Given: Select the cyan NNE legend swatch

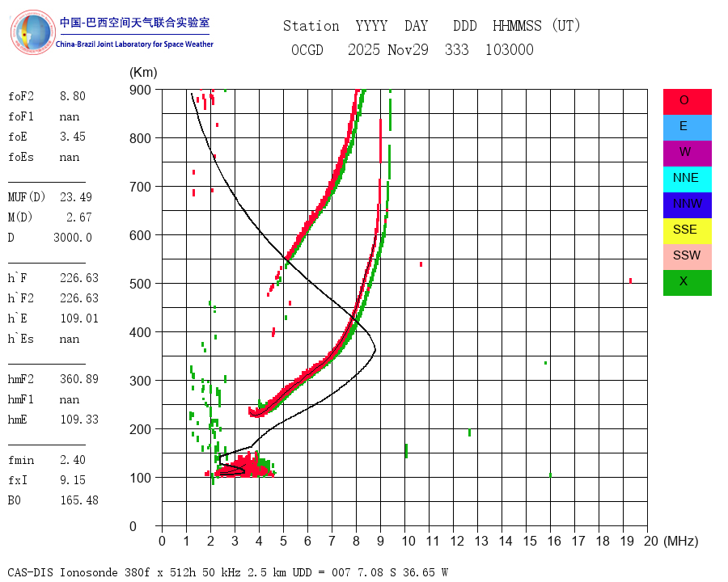Looking at the screenshot, I should 687,179.
